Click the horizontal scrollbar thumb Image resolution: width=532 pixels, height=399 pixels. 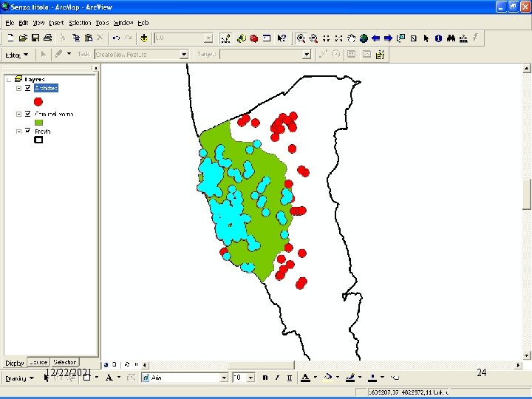tap(261, 365)
